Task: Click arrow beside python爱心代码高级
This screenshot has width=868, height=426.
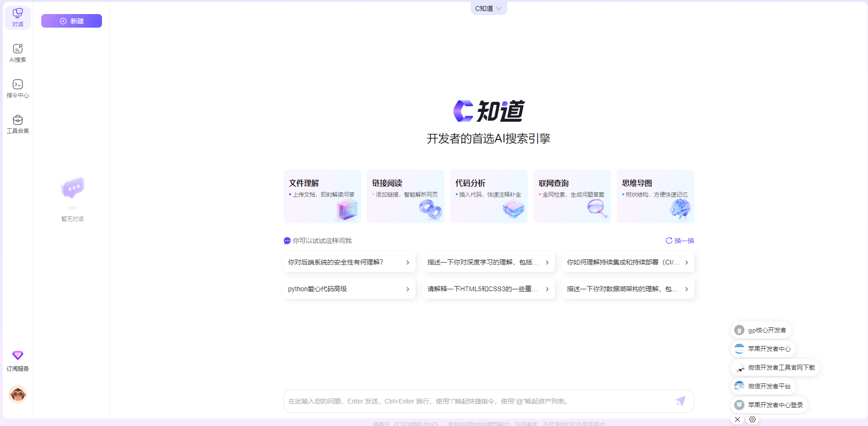Action: coord(408,289)
